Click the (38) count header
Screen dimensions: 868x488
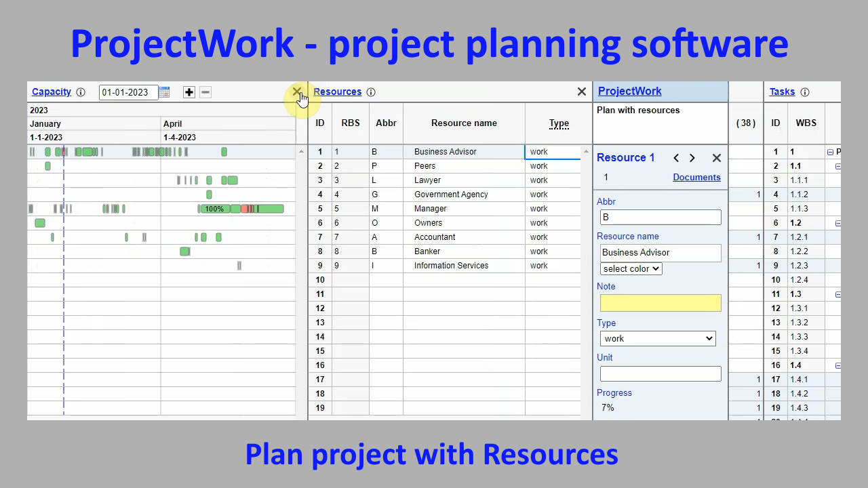pos(746,123)
